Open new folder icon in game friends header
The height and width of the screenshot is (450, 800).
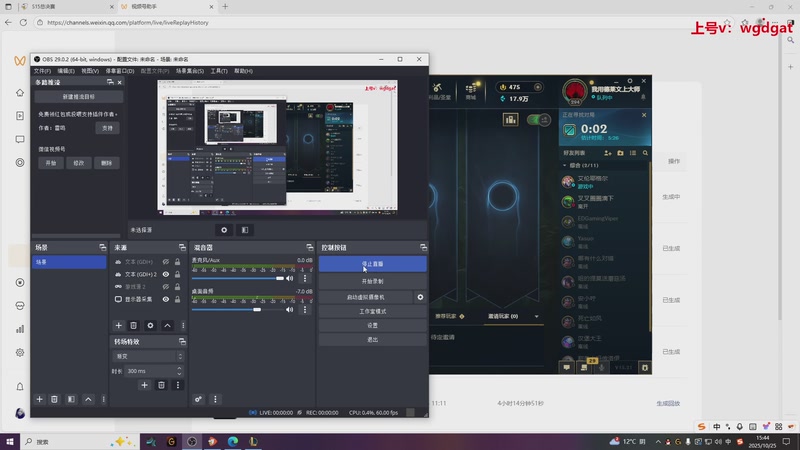pyautogui.click(x=620, y=153)
